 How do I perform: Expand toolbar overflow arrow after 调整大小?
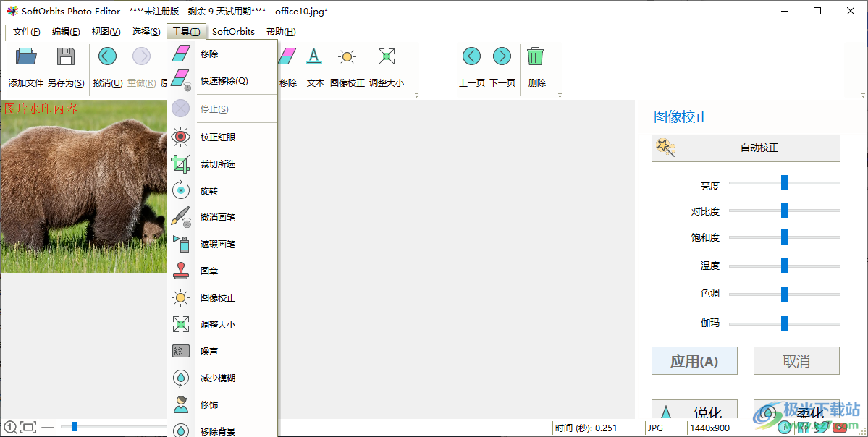click(416, 96)
